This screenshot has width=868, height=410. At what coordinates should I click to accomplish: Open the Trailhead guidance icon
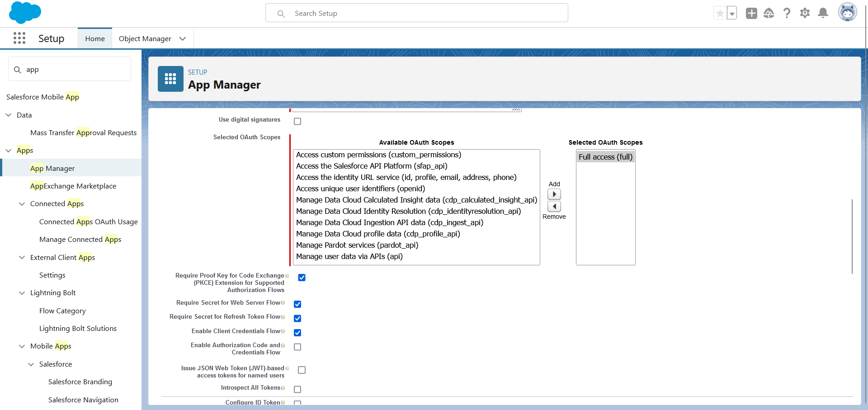[769, 13]
